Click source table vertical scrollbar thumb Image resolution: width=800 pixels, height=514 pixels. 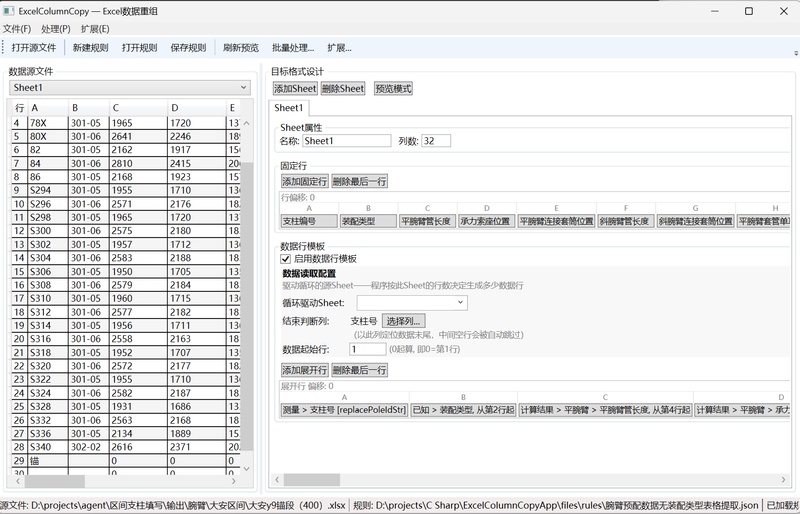point(246,306)
